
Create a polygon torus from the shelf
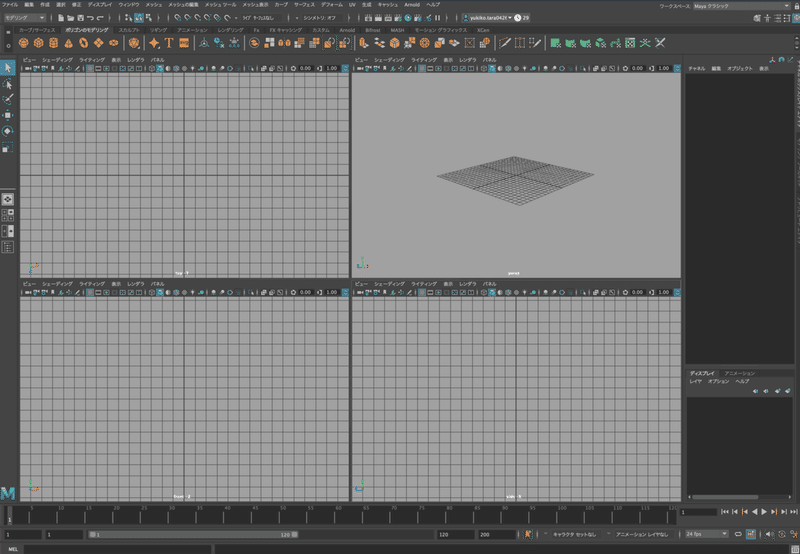(83, 43)
